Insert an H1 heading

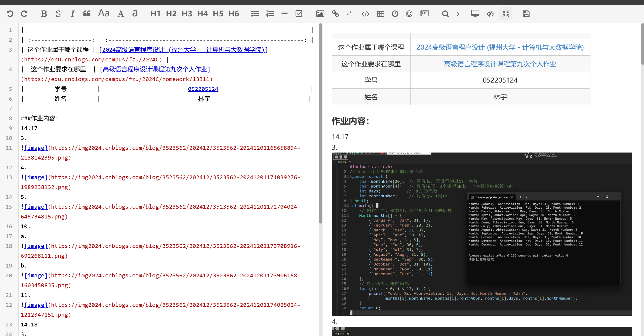pos(155,14)
